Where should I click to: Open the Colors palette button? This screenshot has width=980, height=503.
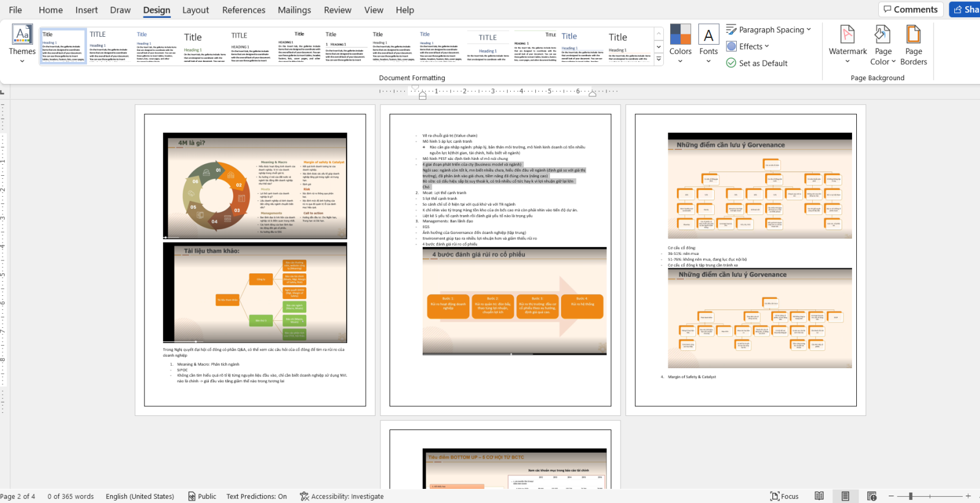click(680, 44)
